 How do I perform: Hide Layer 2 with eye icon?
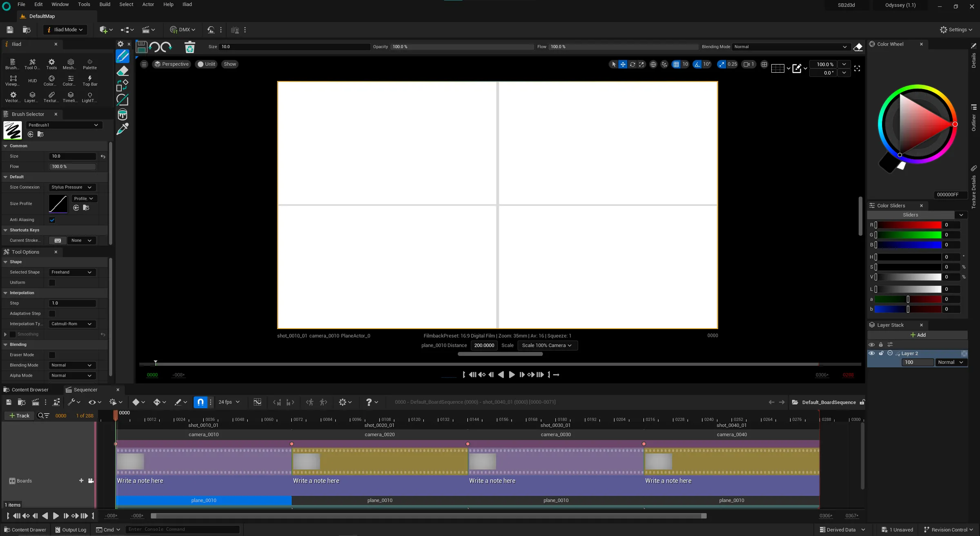[x=871, y=354]
